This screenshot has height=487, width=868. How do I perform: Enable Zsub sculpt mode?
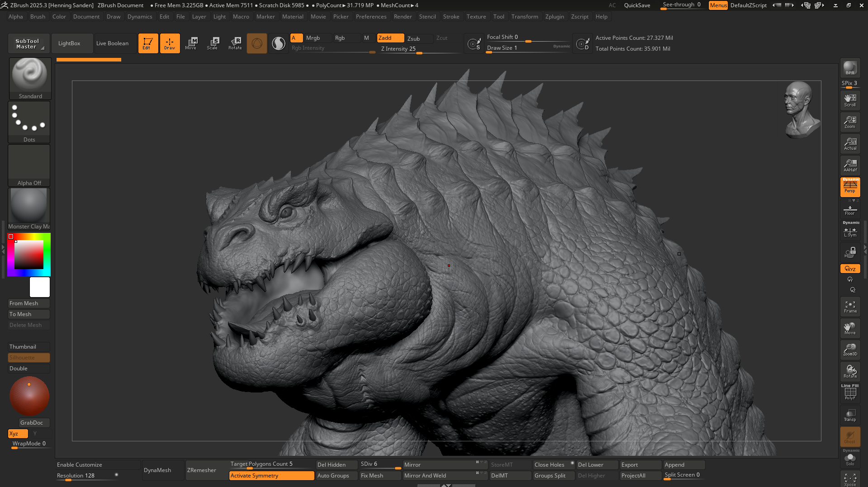pos(419,38)
